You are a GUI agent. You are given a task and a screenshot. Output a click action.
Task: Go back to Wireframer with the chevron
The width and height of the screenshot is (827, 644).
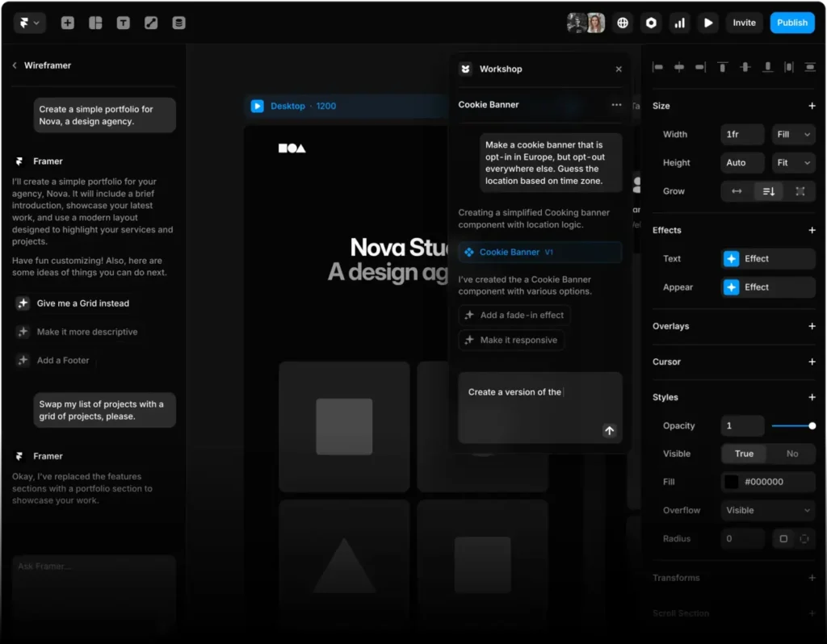[14, 65]
